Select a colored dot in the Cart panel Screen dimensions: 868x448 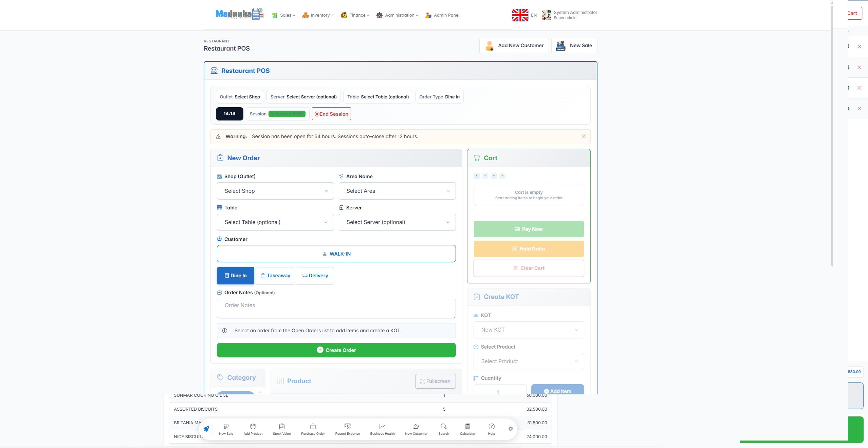tap(476, 176)
